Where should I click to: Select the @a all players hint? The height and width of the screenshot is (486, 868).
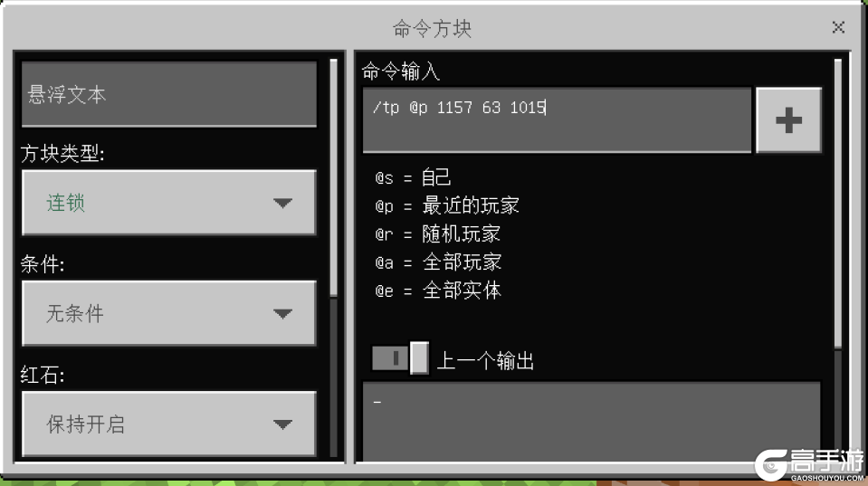point(438,262)
